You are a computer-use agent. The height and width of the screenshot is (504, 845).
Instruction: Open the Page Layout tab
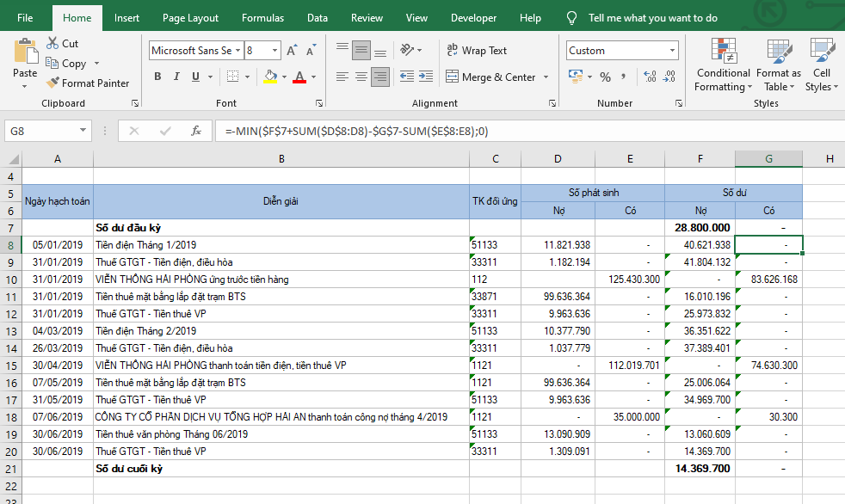coord(190,18)
